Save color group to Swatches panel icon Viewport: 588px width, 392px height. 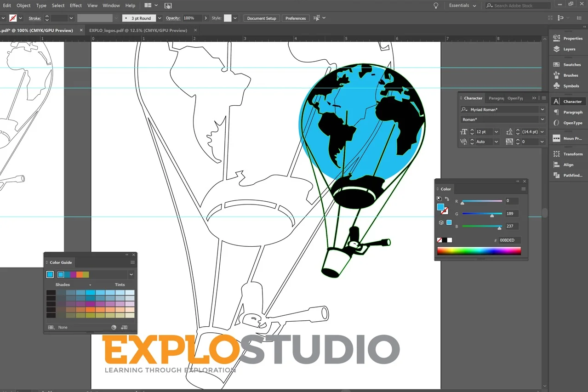[x=124, y=327]
